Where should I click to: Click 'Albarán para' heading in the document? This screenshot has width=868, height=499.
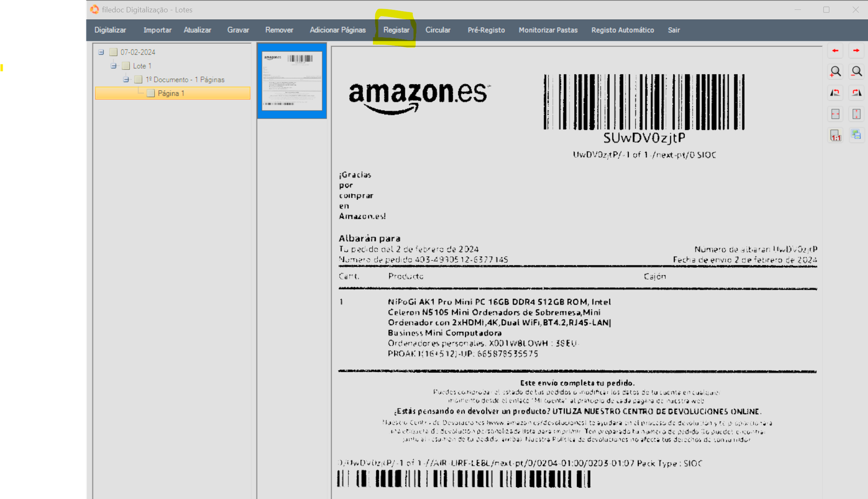pos(369,238)
